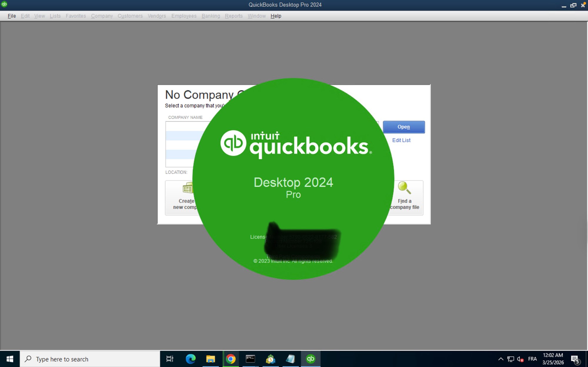588x367 pixels.
Task: Expand the hidden system tray icons
Action: point(501,359)
